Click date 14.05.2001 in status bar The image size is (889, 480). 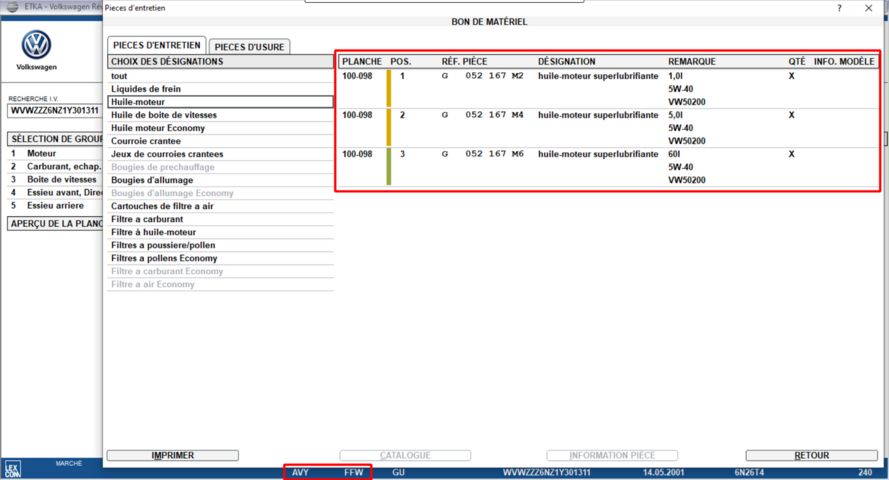pos(663,473)
